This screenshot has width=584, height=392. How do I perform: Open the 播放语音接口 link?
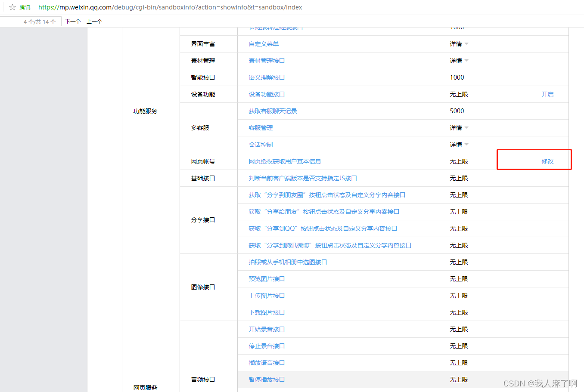[x=267, y=363]
